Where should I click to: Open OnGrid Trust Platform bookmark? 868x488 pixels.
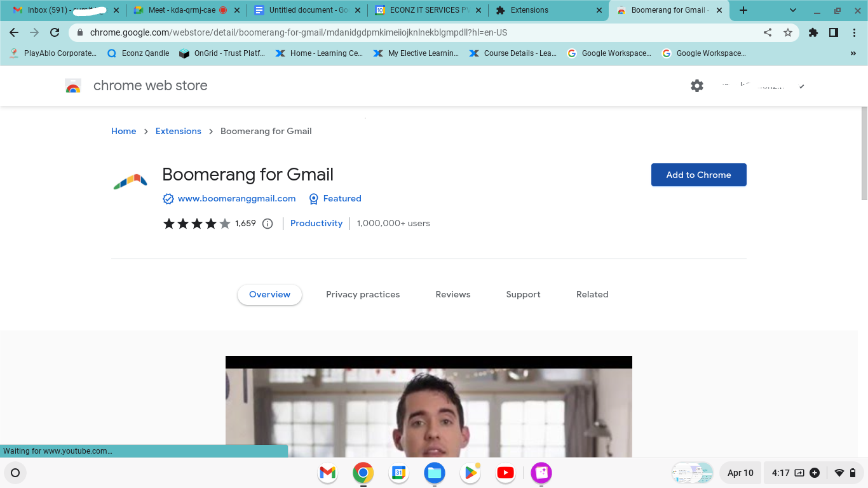pos(222,53)
